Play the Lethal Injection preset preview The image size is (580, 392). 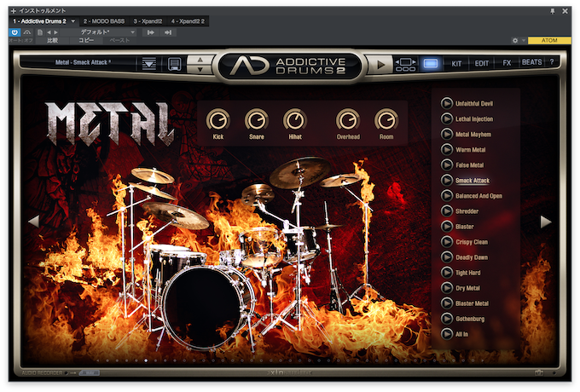(x=447, y=118)
